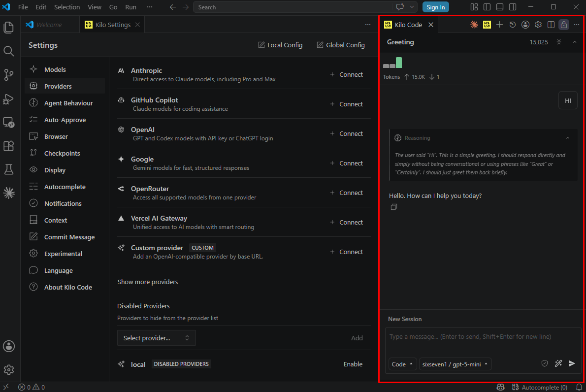Open the Run menu
The height and width of the screenshot is (392, 586).
point(130,7)
